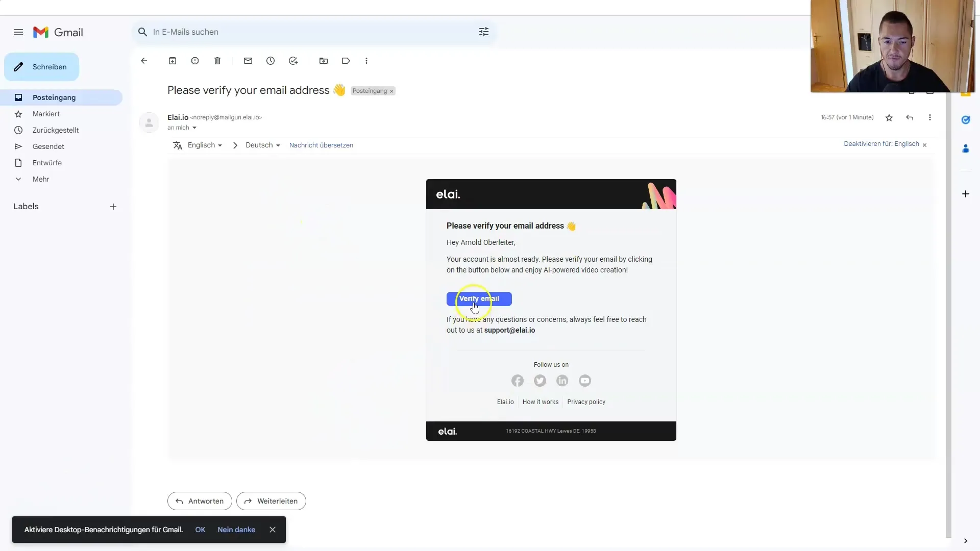Click Gmail compose Schreiben button
Viewport: 980px width, 551px height.
42,67
